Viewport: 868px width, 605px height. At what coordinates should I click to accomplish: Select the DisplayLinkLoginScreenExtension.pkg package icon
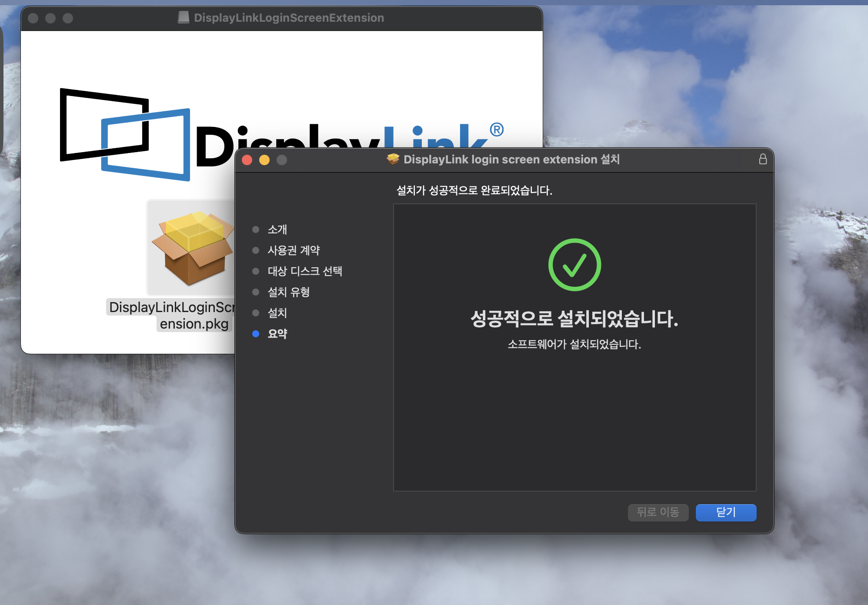[191, 248]
